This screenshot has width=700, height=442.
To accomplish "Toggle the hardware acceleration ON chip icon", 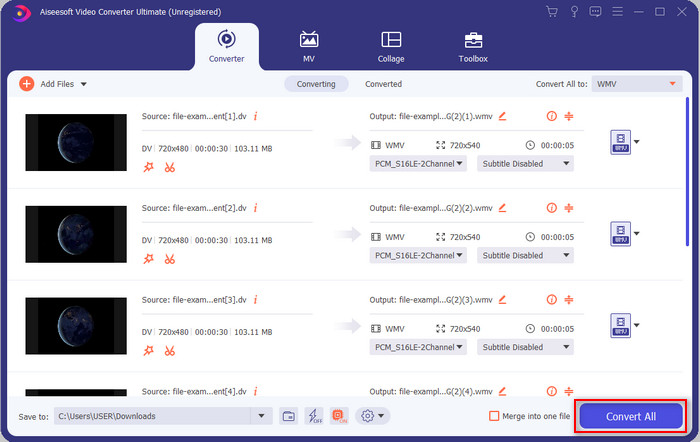I will (339, 416).
